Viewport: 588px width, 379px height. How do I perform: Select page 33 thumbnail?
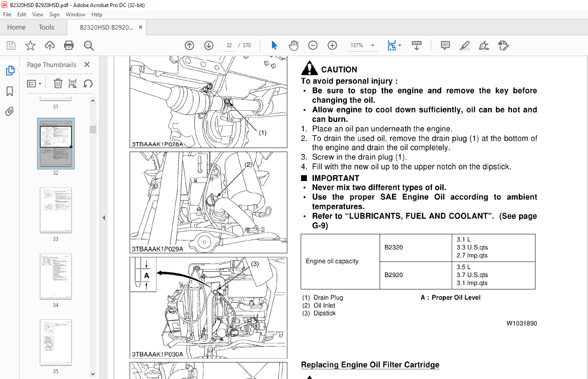click(x=56, y=210)
